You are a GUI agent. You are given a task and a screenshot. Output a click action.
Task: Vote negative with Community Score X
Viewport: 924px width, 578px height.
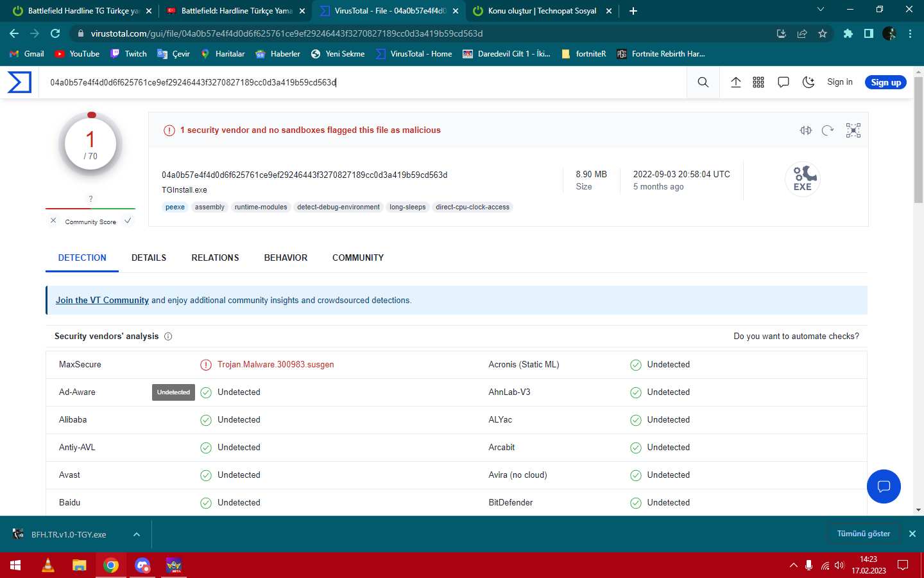[53, 220]
